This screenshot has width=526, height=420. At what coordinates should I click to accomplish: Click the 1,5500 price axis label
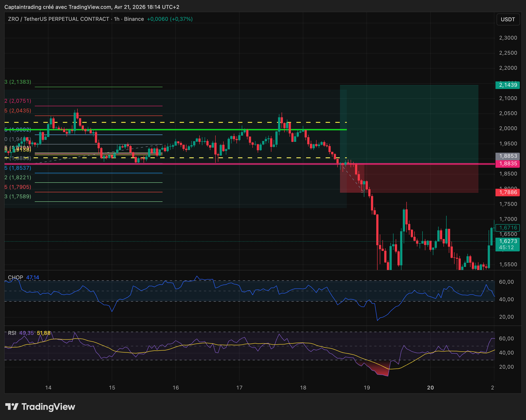[x=508, y=264]
